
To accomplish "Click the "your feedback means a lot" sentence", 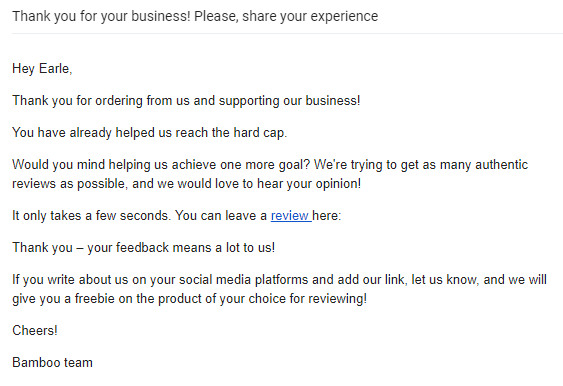I will (181, 247).
